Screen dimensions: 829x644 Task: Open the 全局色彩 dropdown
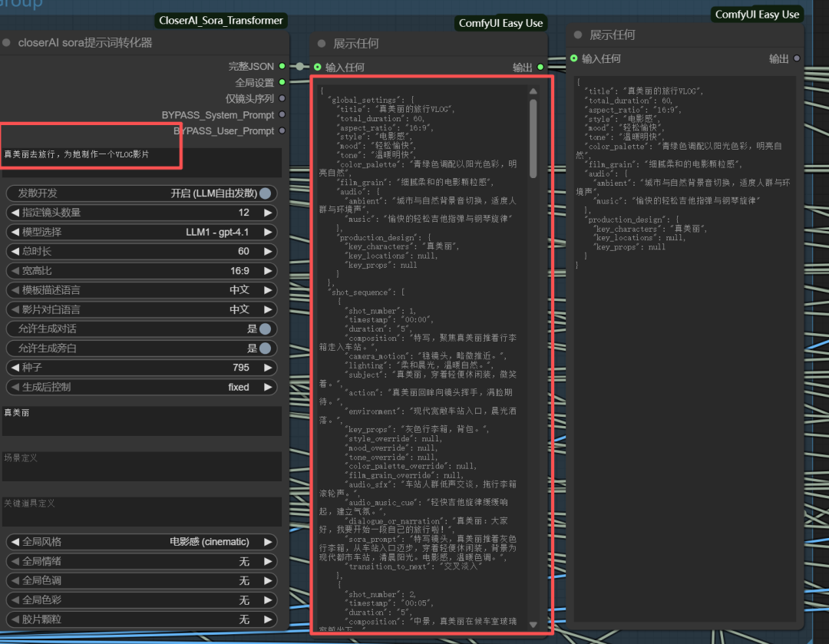coord(142,600)
